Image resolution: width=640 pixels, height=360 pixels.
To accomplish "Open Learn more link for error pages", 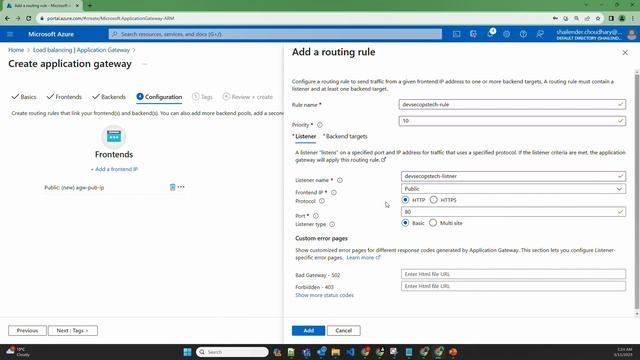I will tap(363, 258).
